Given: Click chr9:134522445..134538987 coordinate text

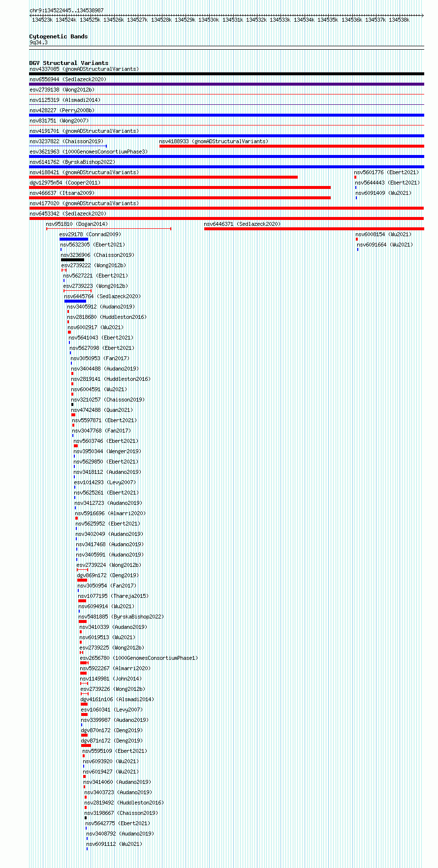Looking at the screenshot, I should tap(66, 10).
